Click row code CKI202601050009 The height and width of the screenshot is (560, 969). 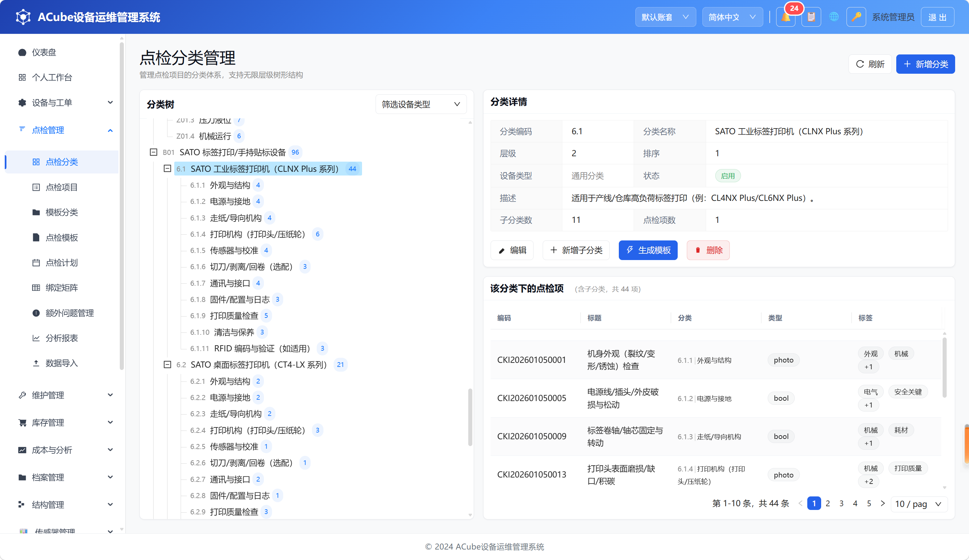(x=532, y=437)
